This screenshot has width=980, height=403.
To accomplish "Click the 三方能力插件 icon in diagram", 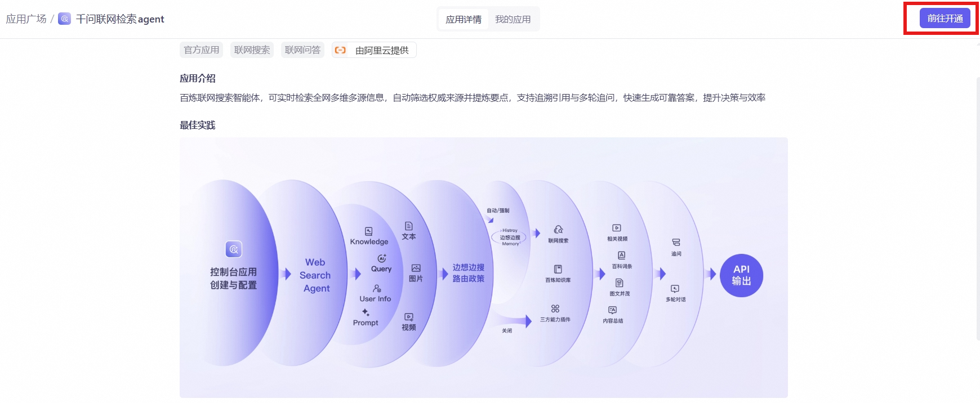I will tap(555, 309).
